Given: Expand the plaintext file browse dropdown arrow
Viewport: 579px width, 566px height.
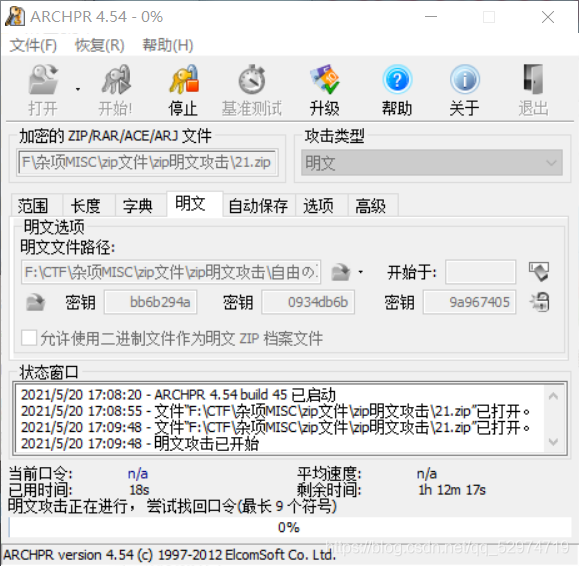Looking at the screenshot, I should [361, 272].
